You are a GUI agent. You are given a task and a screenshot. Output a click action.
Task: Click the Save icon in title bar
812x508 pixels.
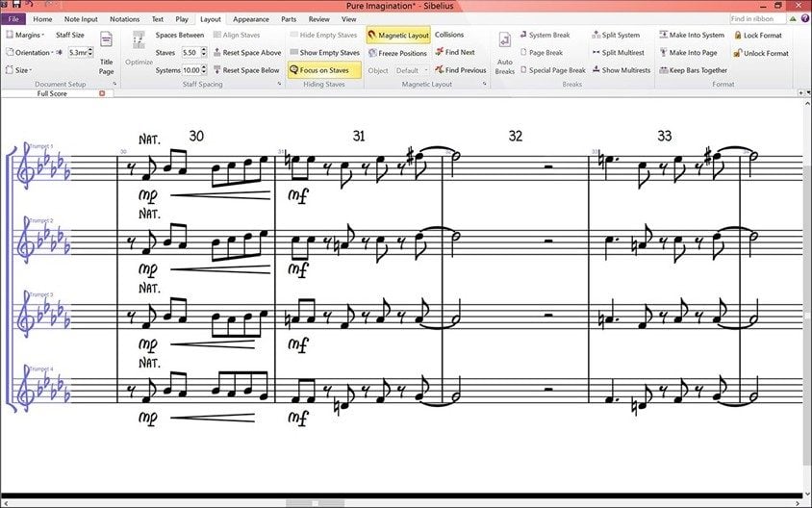16,5
